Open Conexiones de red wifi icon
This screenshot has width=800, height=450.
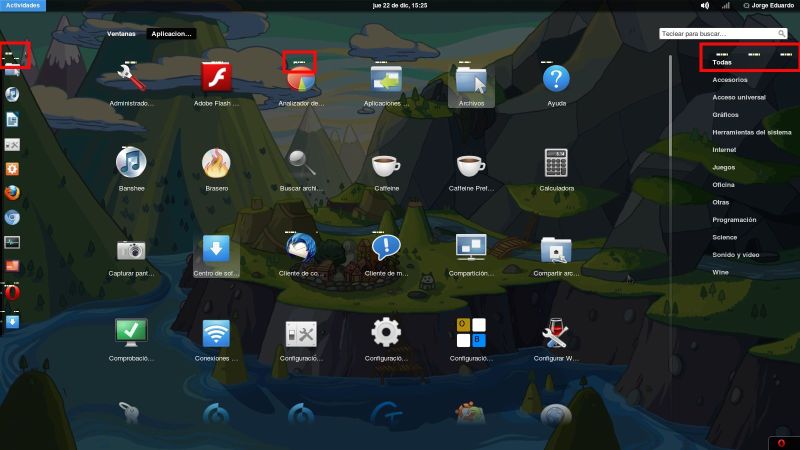(x=216, y=334)
